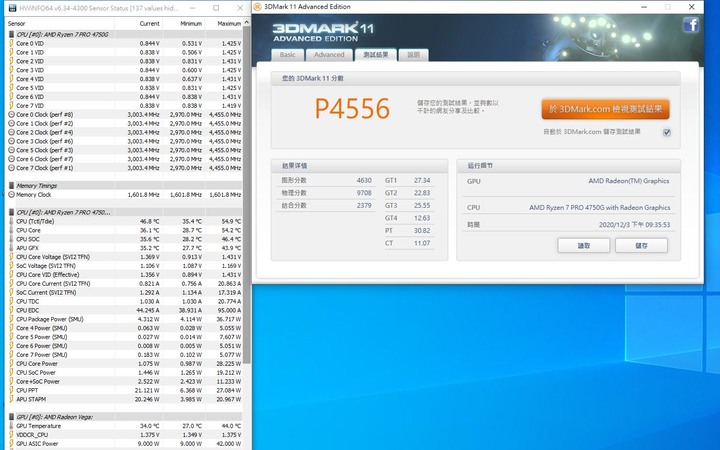Maximize the HWiNFO64 window

tap(216, 8)
